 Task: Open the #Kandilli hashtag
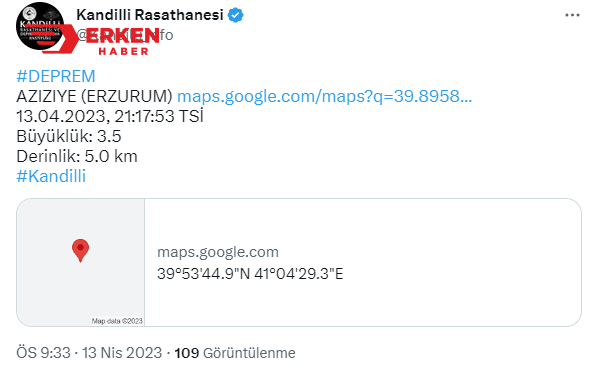tap(51, 176)
